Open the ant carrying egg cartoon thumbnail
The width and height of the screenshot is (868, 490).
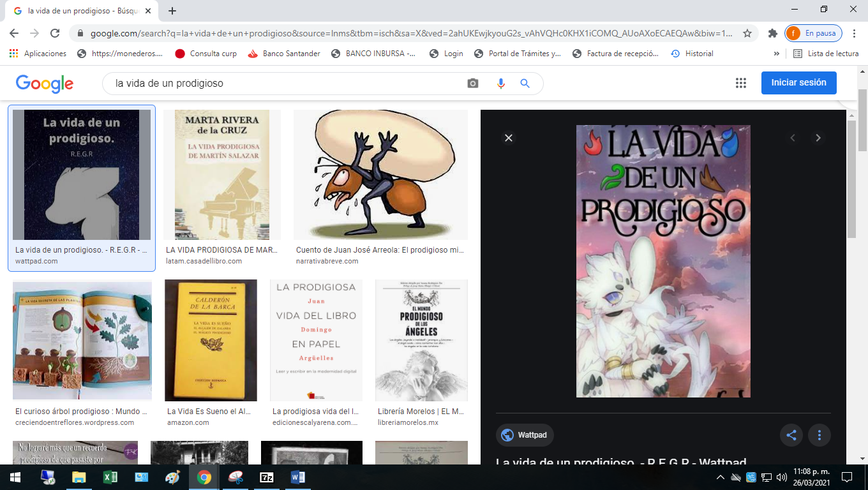(380, 175)
